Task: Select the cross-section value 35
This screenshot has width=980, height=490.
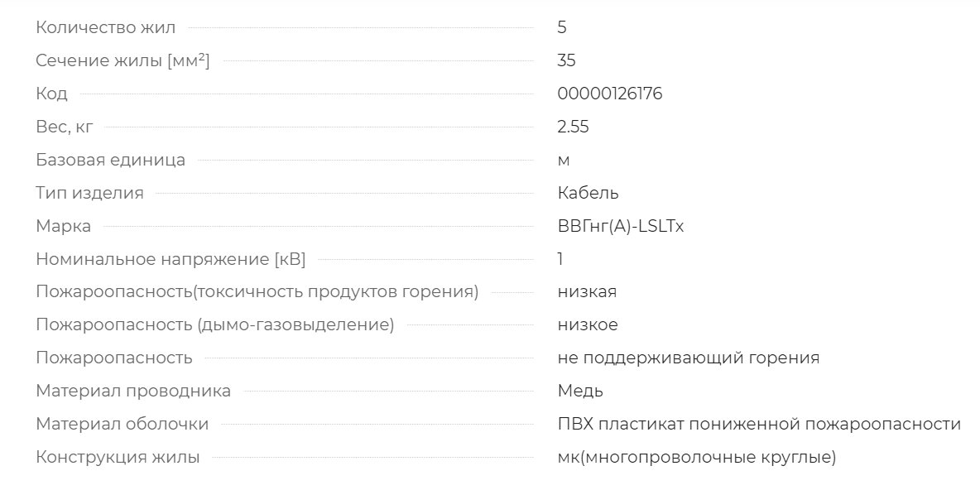Action: click(x=566, y=60)
